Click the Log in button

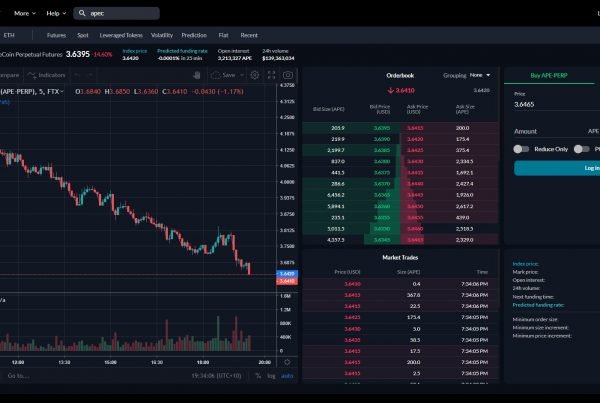pos(557,168)
